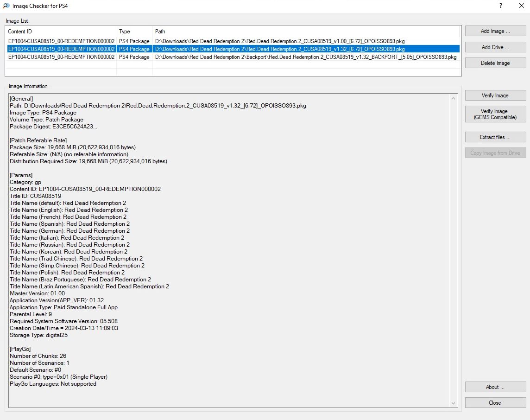Screen dimensions: 530x420
Task: Click the 'Volume Type: Patch Package' line
Action: (46, 120)
